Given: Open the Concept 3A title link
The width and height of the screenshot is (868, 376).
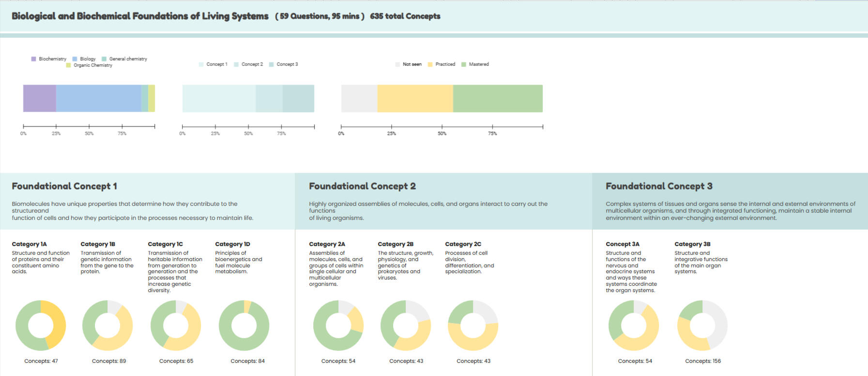Looking at the screenshot, I should (622, 244).
